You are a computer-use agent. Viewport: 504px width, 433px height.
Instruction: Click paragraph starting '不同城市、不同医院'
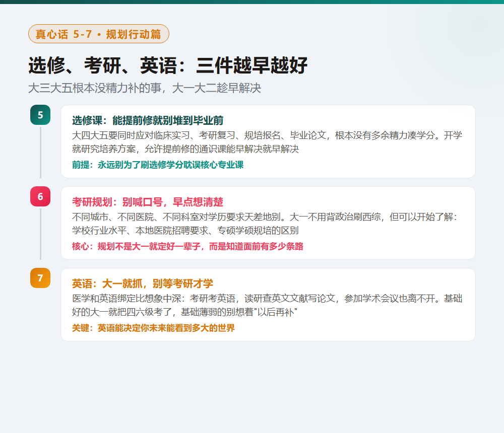(x=265, y=224)
